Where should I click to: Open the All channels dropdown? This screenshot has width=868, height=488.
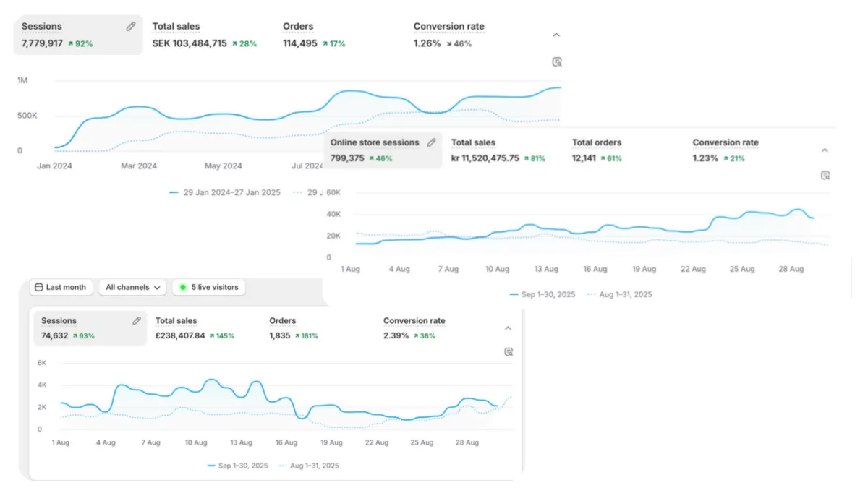coord(132,287)
